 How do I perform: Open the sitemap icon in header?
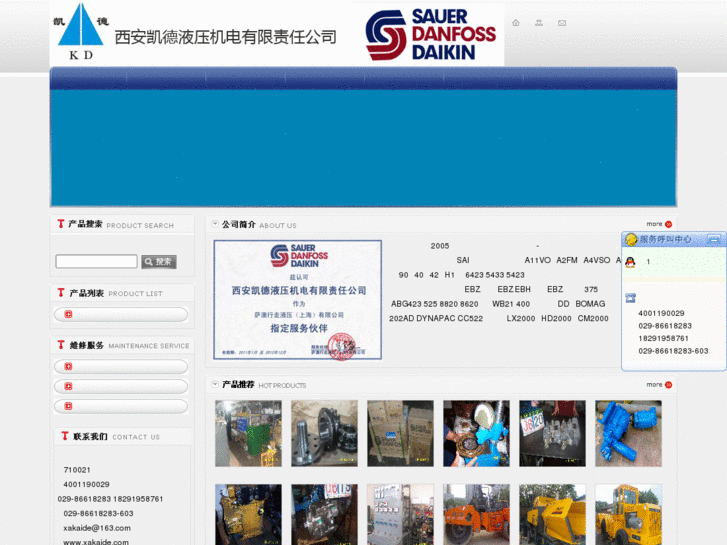[539, 23]
